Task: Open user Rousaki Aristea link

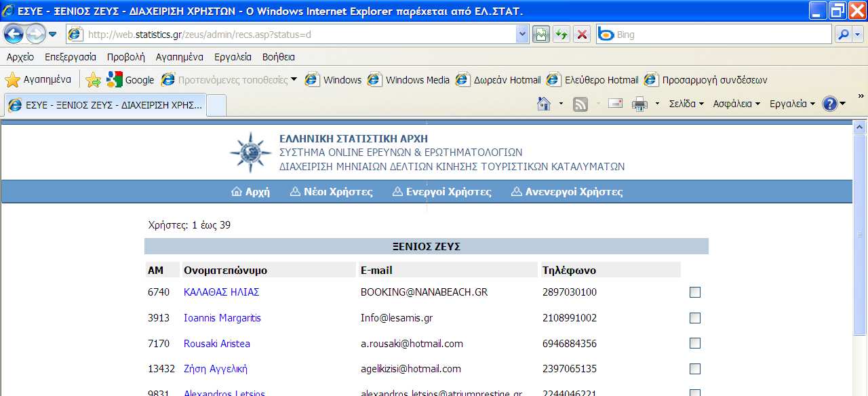Action: [x=217, y=344]
